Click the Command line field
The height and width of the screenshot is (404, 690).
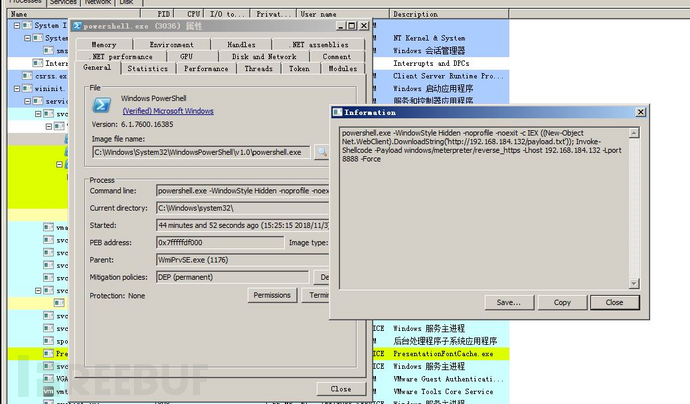click(242, 191)
